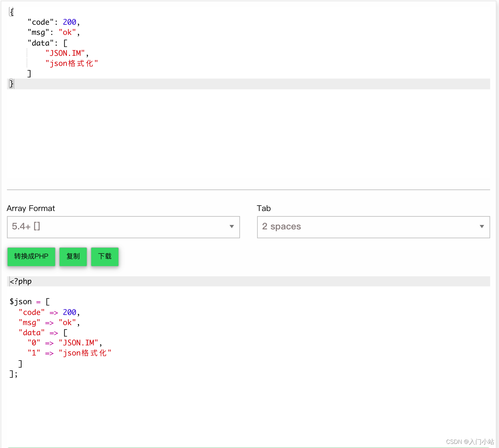Click the "data" => [ line in PHP output
This screenshot has width=499, height=448.
coord(43,333)
